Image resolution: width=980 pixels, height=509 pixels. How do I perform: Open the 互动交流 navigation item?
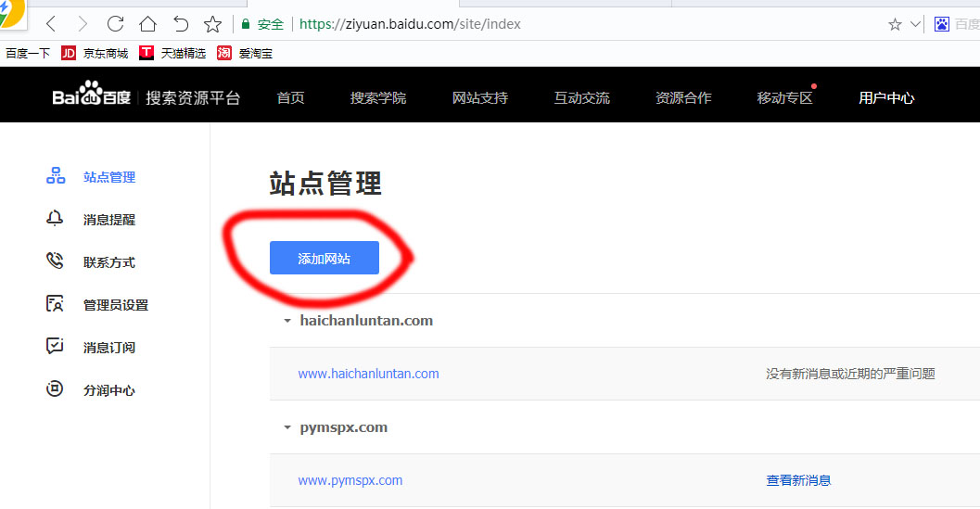pyautogui.click(x=582, y=98)
